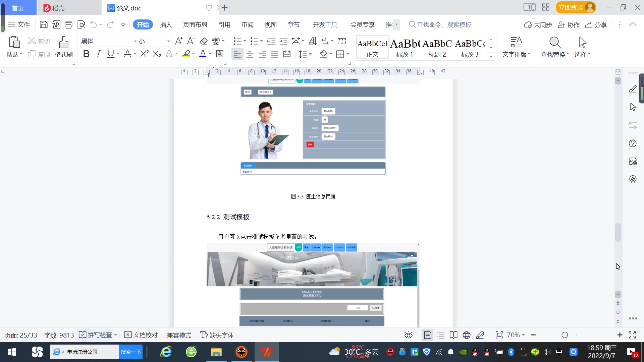644x362 pixels.
Task: Apply the Heading 1 (标题 1) style
Action: (x=405, y=48)
